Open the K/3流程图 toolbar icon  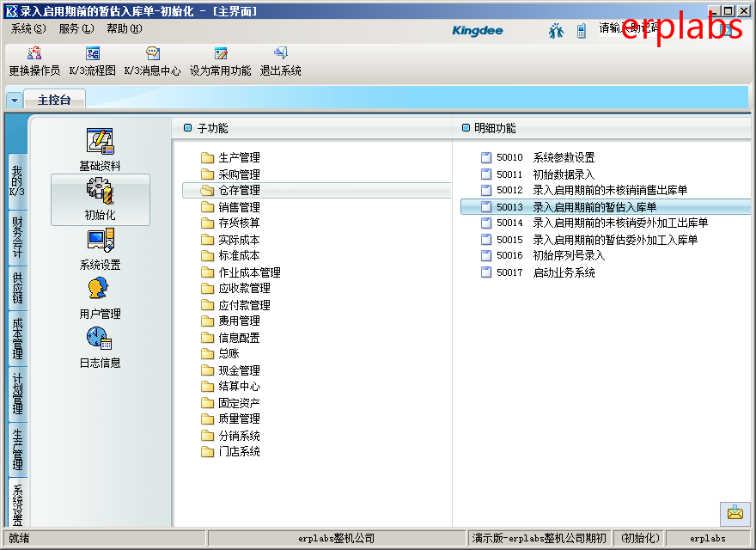click(x=93, y=53)
